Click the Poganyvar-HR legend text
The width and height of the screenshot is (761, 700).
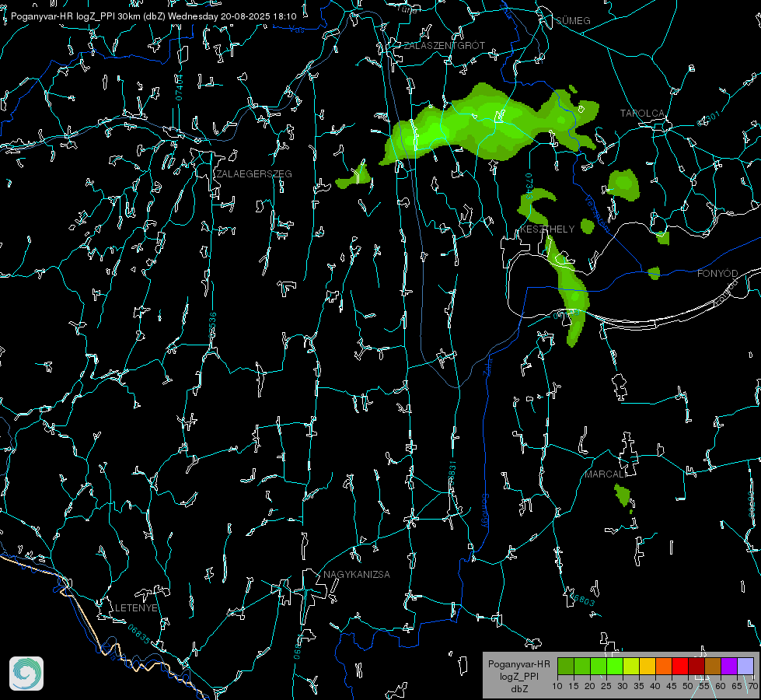pos(518,663)
